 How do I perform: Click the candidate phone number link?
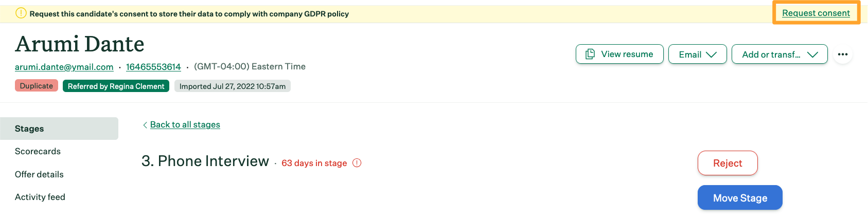(x=153, y=67)
